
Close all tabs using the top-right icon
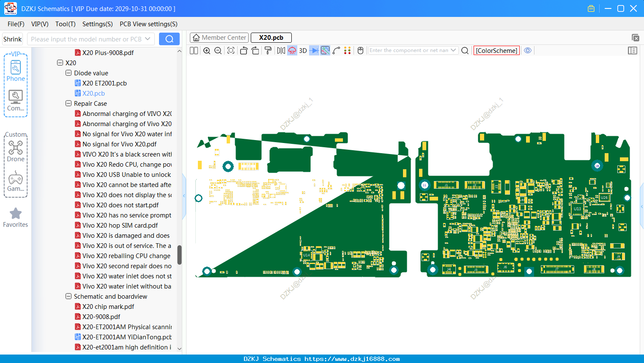pyautogui.click(x=635, y=38)
